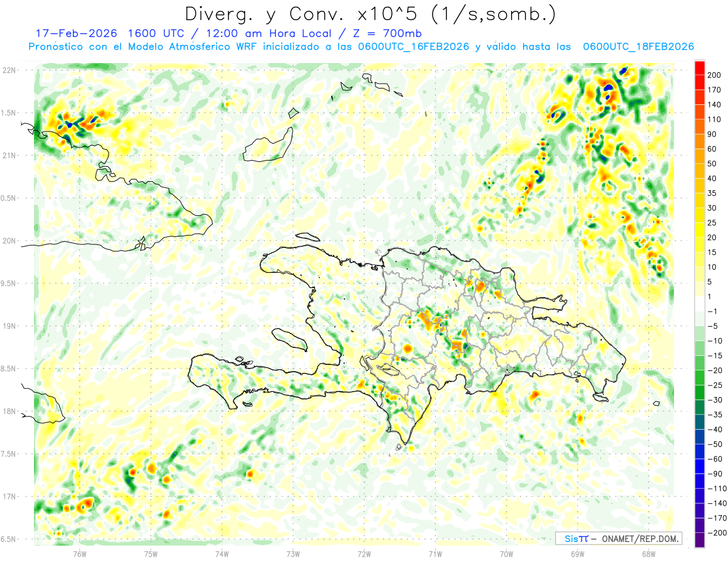Click the '9.5N' axis label
This screenshot has height=562, width=728.
point(8,284)
